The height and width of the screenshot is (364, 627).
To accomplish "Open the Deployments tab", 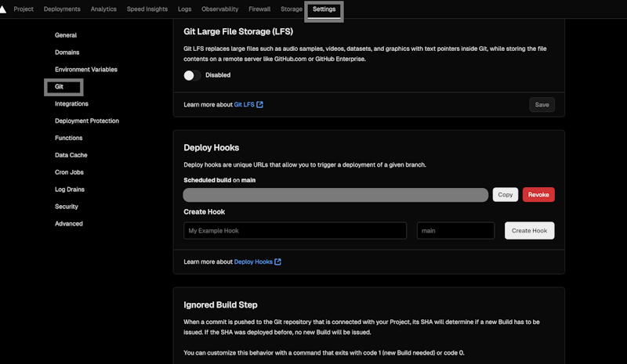I will pyautogui.click(x=61, y=9).
